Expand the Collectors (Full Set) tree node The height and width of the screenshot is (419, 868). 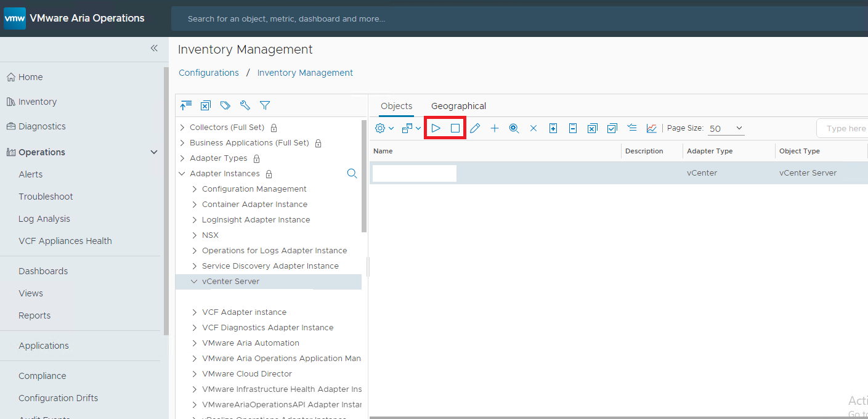click(x=182, y=128)
